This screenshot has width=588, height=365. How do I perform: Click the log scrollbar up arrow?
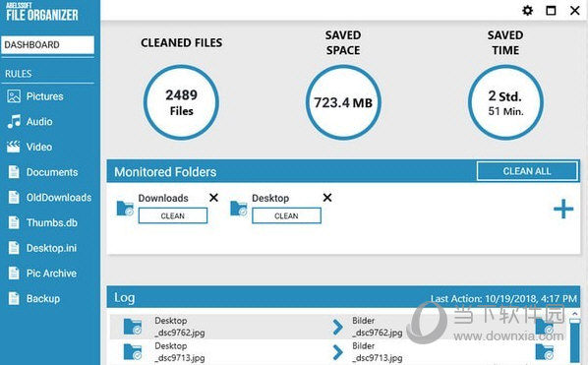coord(575,313)
